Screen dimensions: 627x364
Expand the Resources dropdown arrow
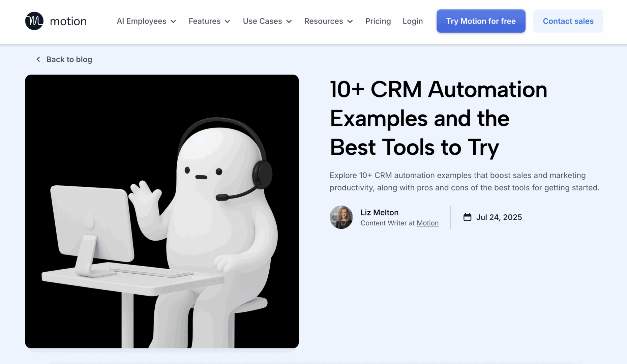pyautogui.click(x=350, y=22)
